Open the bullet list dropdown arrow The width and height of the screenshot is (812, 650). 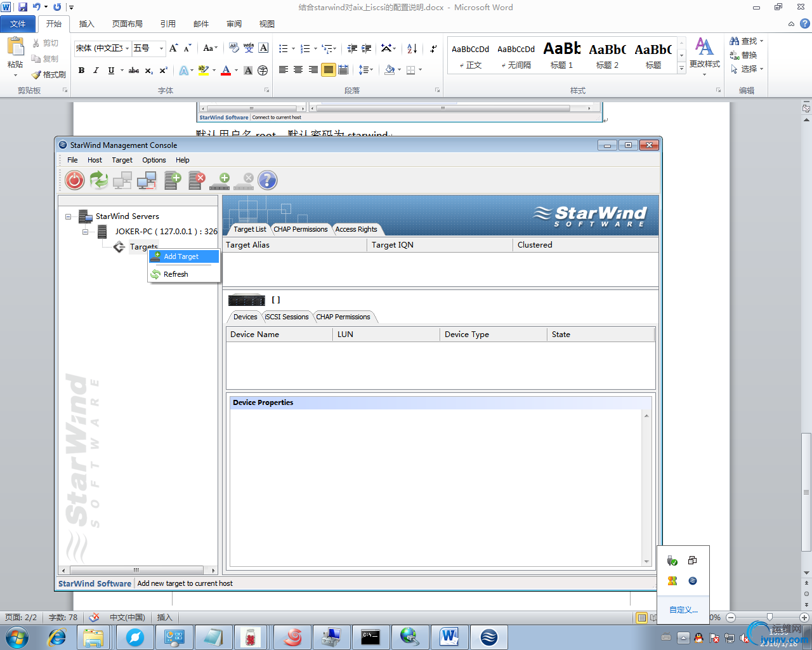coord(293,48)
